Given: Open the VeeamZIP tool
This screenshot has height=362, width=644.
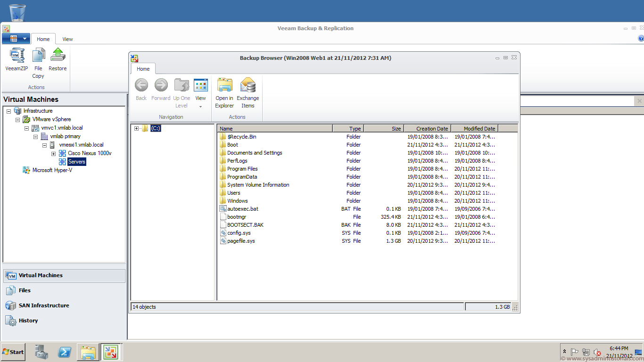Looking at the screenshot, I should (x=17, y=59).
